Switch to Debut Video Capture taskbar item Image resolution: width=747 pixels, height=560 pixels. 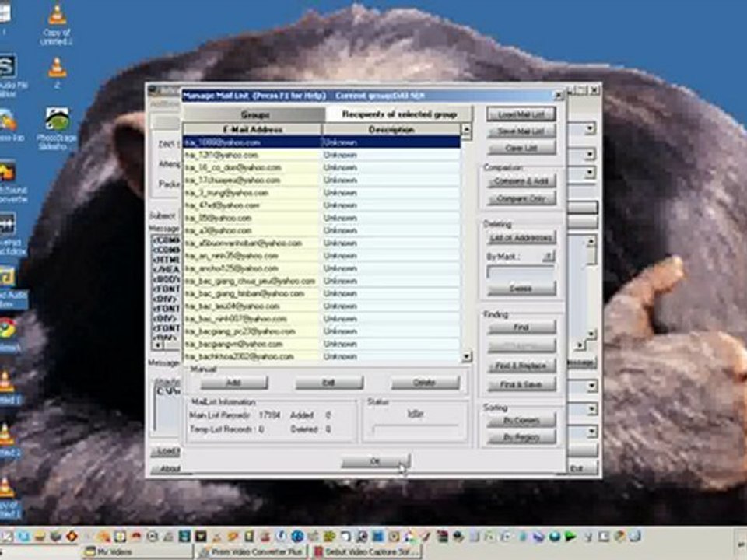point(366,552)
